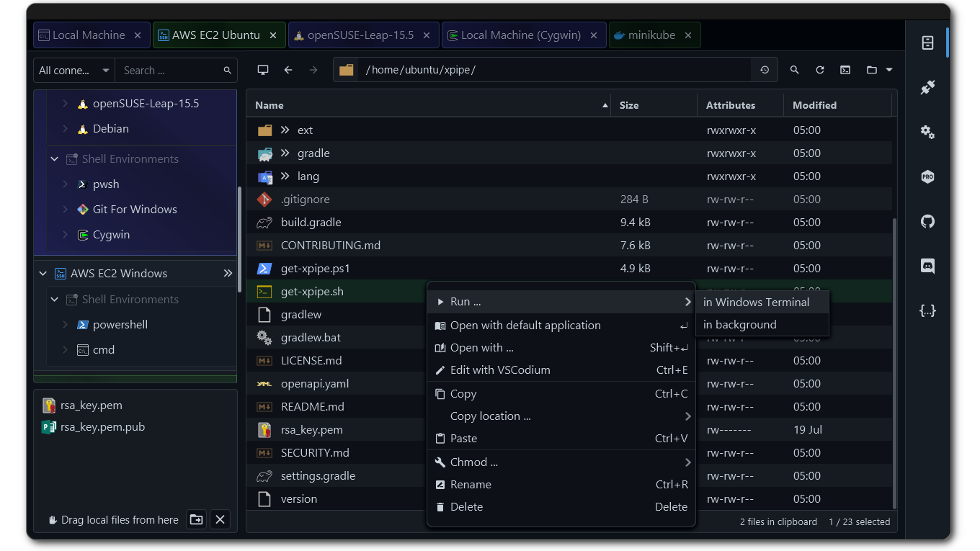Click the browser search magnifier icon
This screenshot has height=551, width=980.
pyautogui.click(x=794, y=70)
